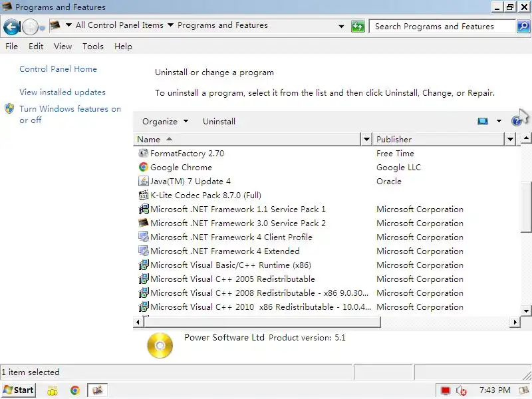Open the view options dropdown arrow
The width and height of the screenshot is (532, 399).
coord(499,121)
